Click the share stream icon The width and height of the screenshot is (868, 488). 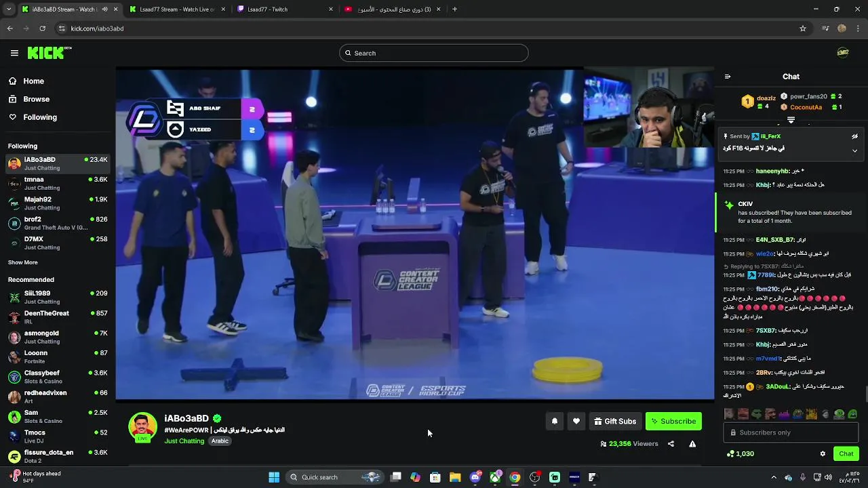click(671, 444)
